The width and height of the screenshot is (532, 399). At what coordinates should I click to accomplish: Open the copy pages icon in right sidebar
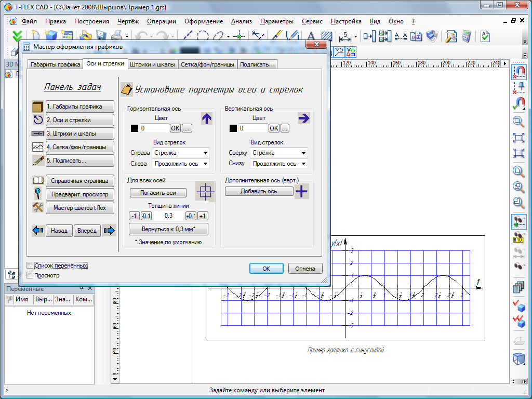pos(520,287)
